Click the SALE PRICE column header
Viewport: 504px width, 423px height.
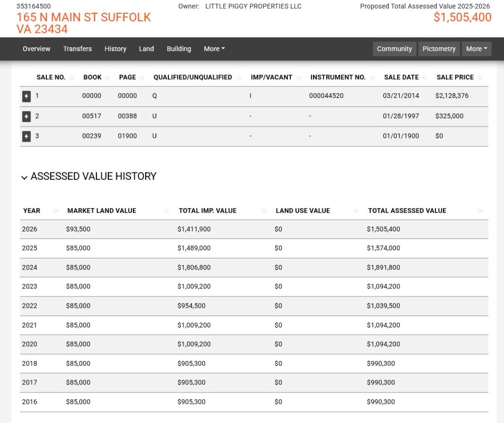pyautogui.click(x=455, y=77)
